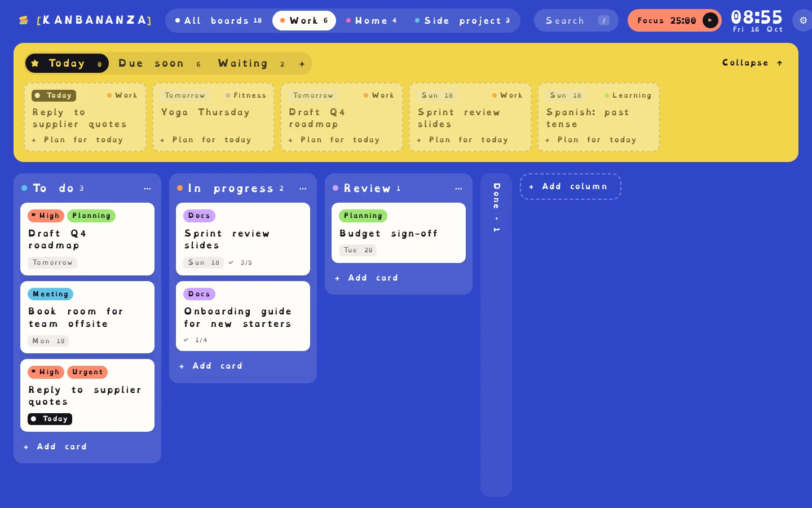
Task: Click the Kanbananza logo icon
Action: point(24,20)
